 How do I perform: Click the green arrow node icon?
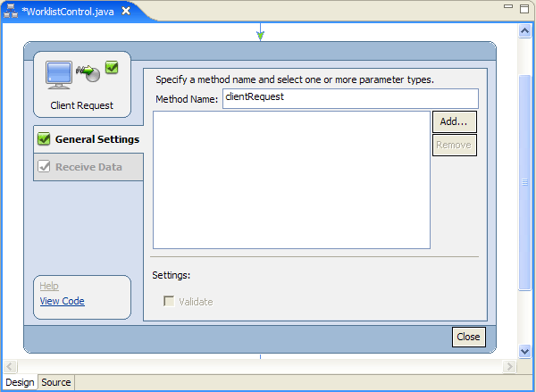click(x=88, y=73)
